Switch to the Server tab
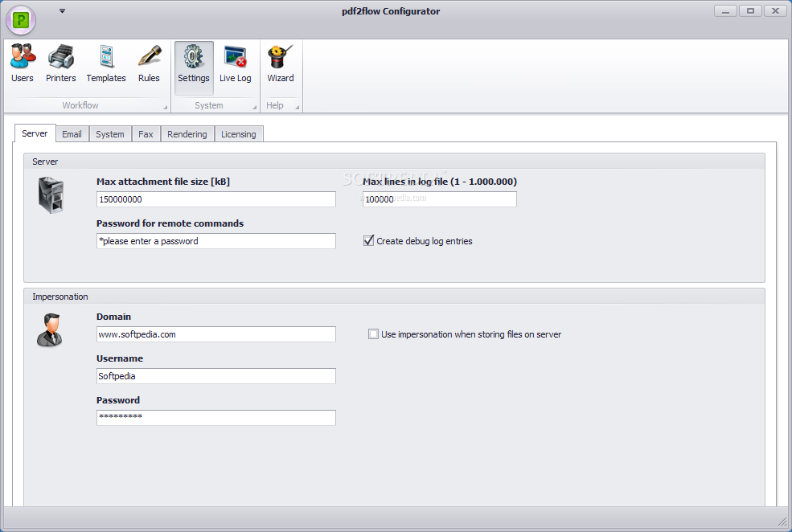 coord(35,133)
